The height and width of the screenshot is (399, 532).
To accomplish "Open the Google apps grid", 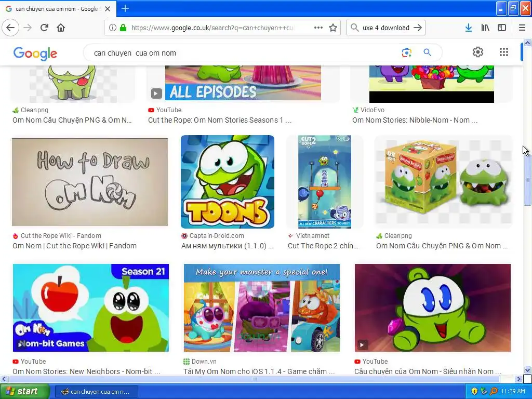I will pos(504,52).
